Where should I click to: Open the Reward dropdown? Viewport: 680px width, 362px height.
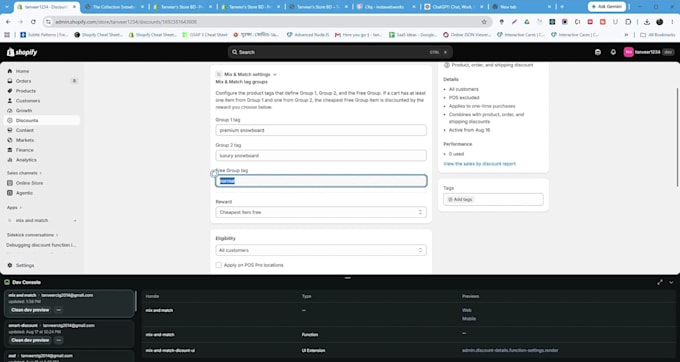pos(321,212)
